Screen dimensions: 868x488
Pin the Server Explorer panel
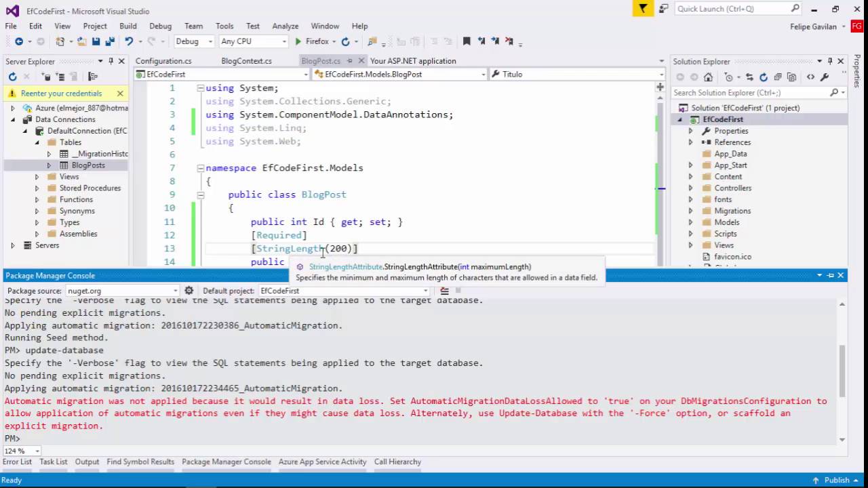pyautogui.click(x=111, y=61)
